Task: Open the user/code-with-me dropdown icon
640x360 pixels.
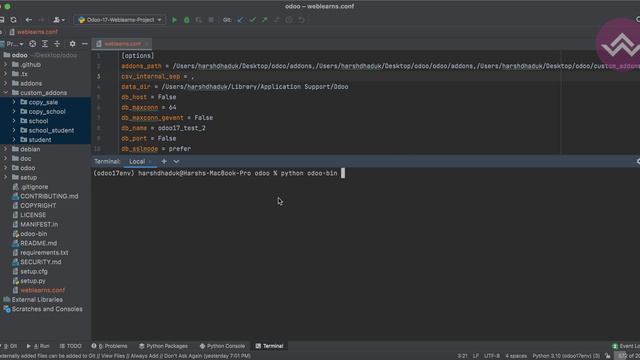Action: pos(59,20)
